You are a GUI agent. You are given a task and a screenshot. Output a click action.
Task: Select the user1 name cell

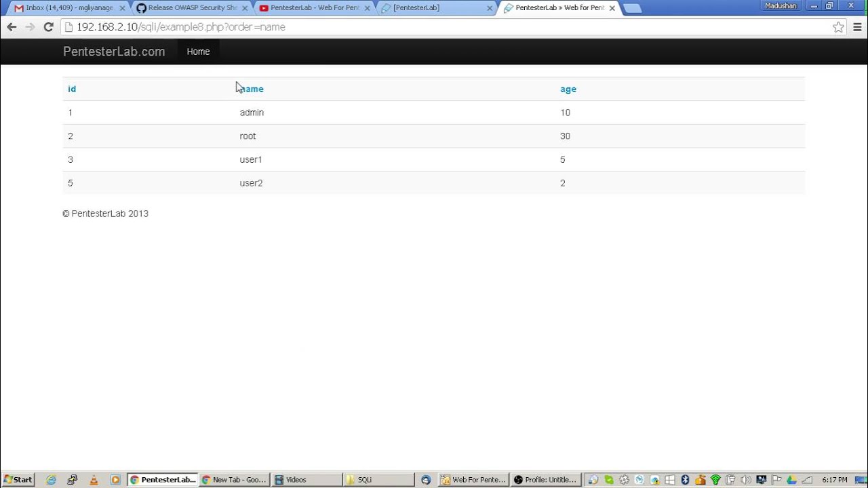coord(251,160)
